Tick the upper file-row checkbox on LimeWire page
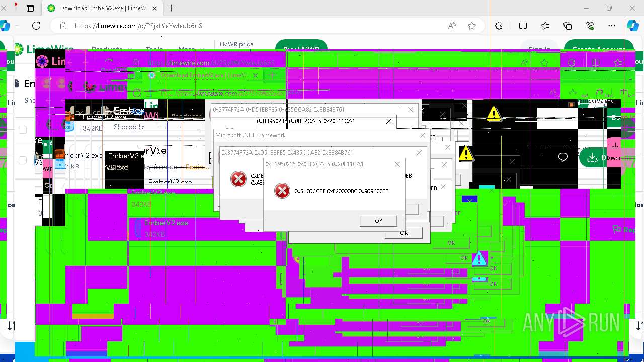The image size is (644, 362). click(x=23, y=130)
